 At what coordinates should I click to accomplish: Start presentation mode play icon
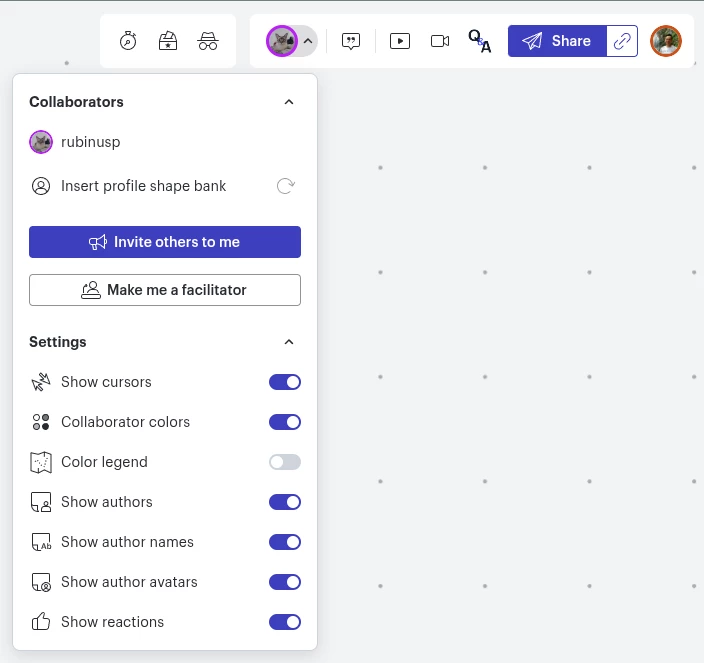click(400, 41)
